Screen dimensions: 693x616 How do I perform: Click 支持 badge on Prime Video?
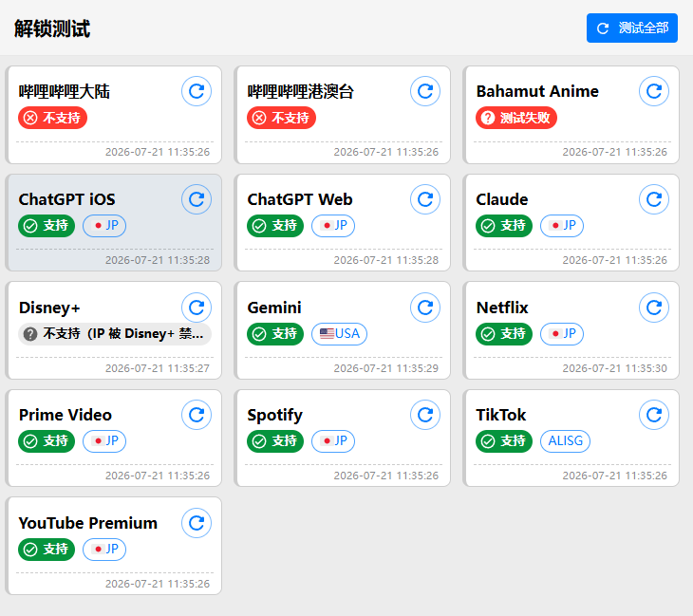point(47,441)
